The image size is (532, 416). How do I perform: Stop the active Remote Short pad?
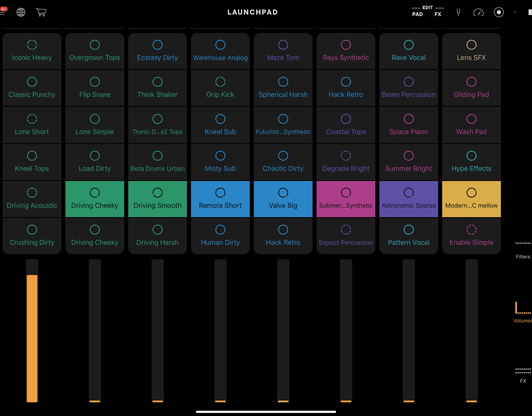(220, 199)
